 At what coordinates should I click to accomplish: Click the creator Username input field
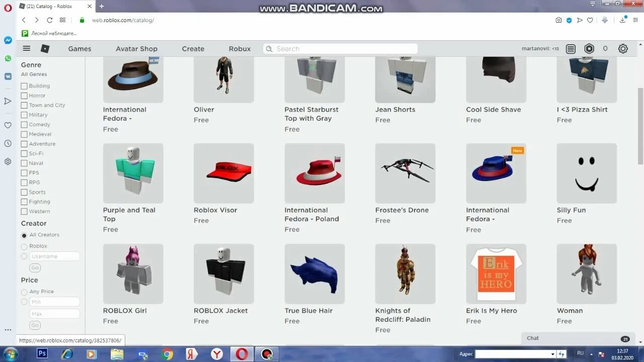[x=54, y=256]
